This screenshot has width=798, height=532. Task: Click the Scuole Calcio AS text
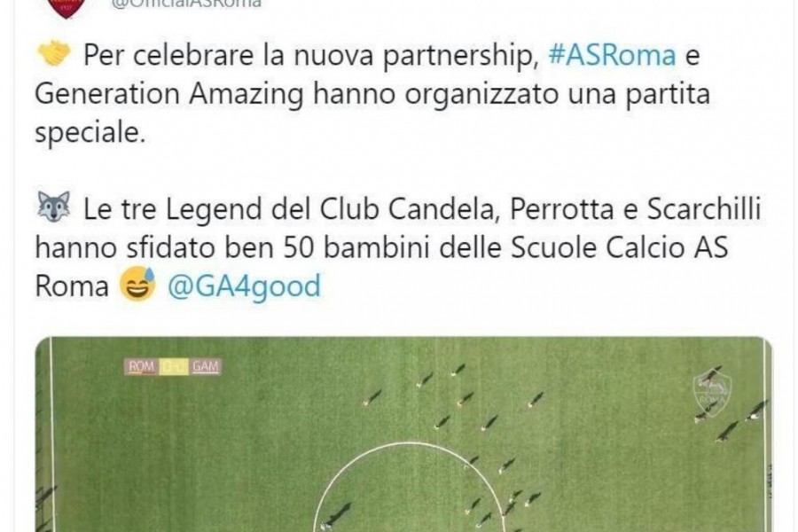(620, 248)
